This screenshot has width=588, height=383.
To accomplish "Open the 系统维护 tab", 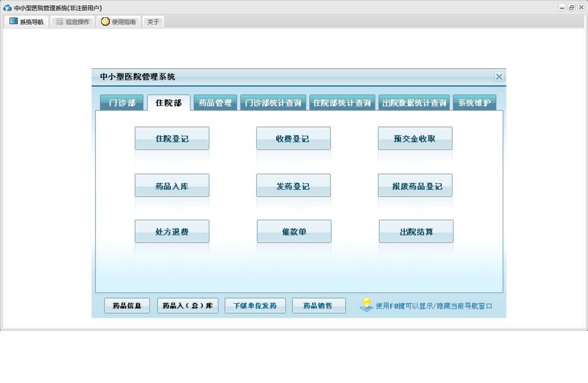I will [x=474, y=103].
